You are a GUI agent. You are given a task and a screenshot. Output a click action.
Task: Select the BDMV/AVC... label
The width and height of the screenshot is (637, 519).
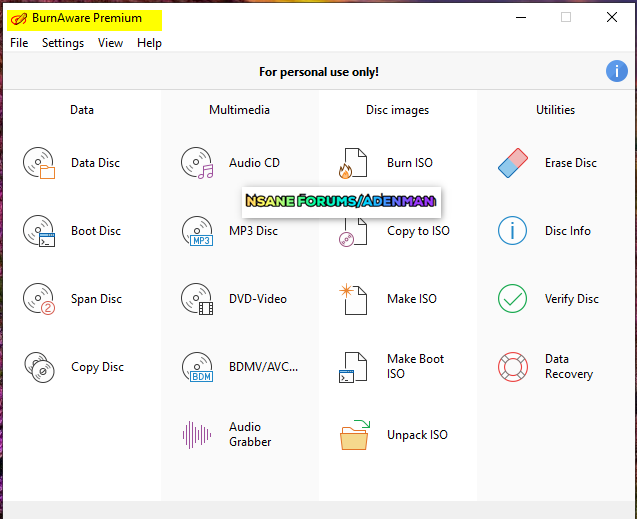pyautogui.click(x=264, y=367)
